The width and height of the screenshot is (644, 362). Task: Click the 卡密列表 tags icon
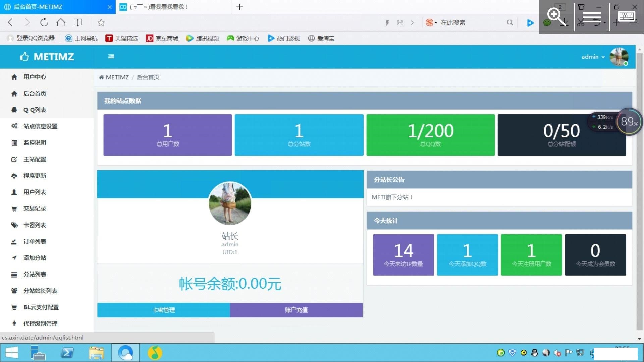click(14, 225)
